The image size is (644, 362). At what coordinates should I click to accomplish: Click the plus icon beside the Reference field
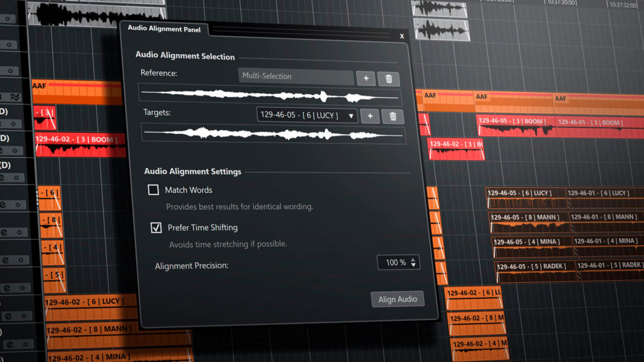[x=366, y=78]
